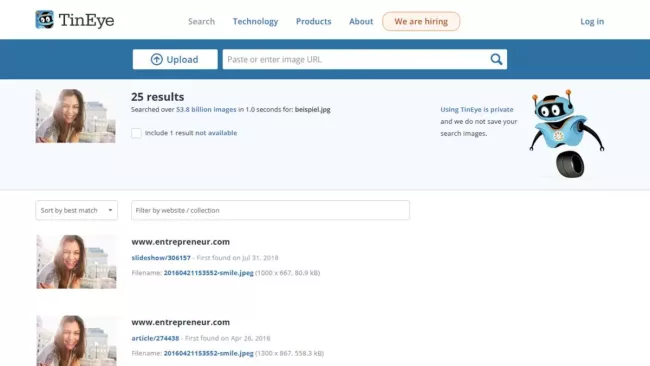Viewport: 650px width, 366px height.
Task: Click the Upload button
Action: click(x=175, y=59)
